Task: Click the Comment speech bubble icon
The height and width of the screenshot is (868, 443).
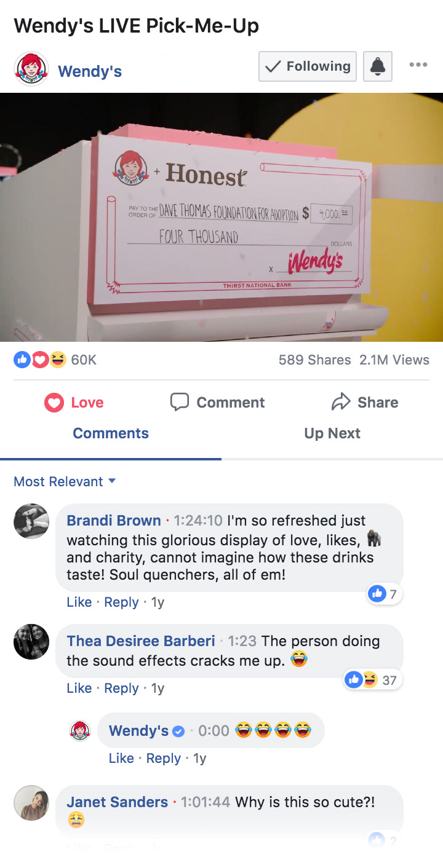Action: (x=179, y=402)
